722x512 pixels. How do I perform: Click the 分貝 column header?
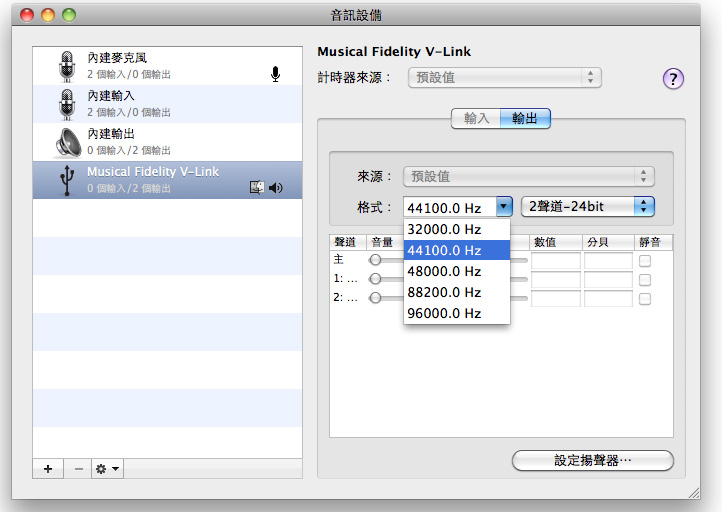[x=608, y=242]
